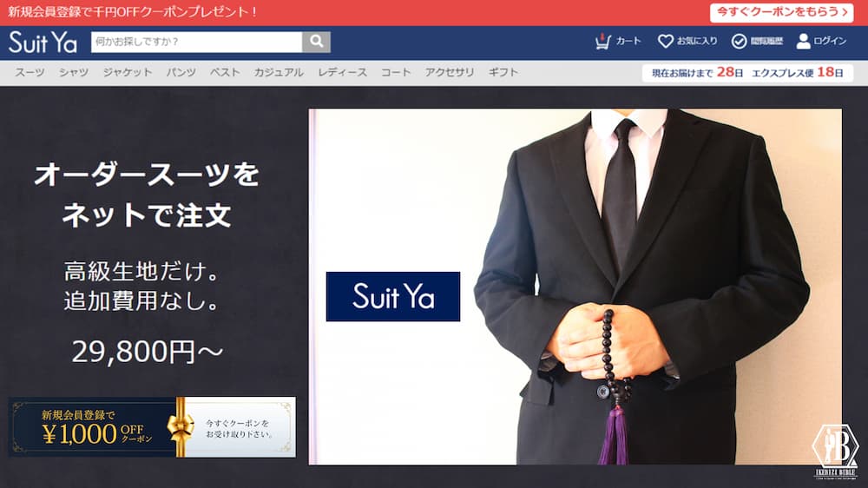Go to the カジュアル category

click(x=279, y=73)
